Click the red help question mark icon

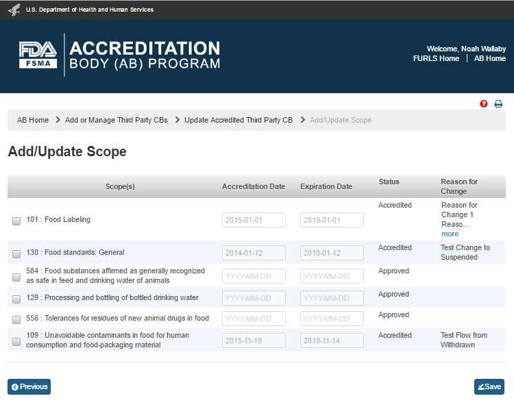click(484, 104)
